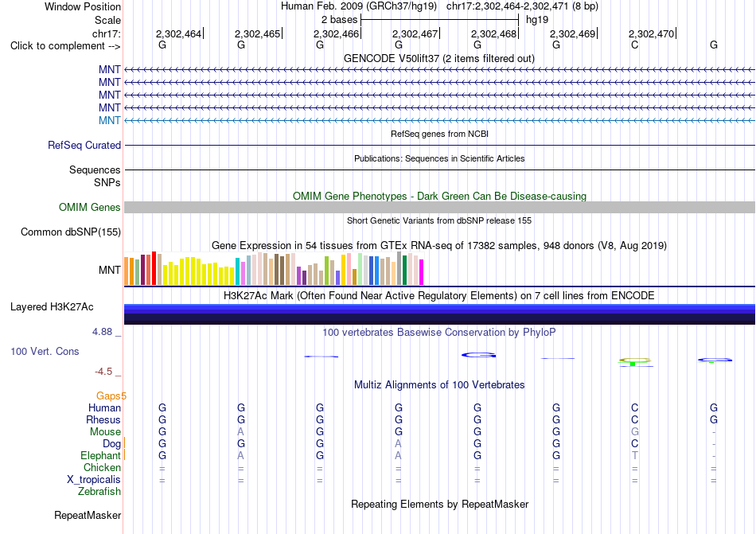Click coordinate label 2,302,469 in the ruler
This screenshot has height=534, width=756.
[572, 33]
